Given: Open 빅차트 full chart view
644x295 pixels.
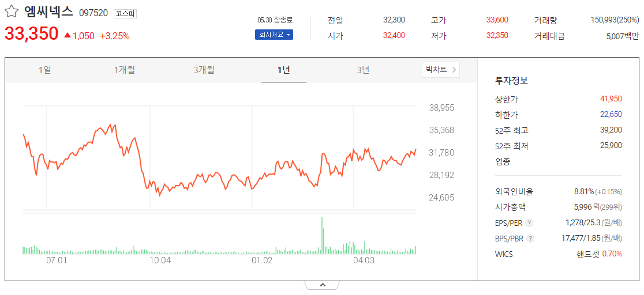Looking at the screenshot, I should (441, 69).
